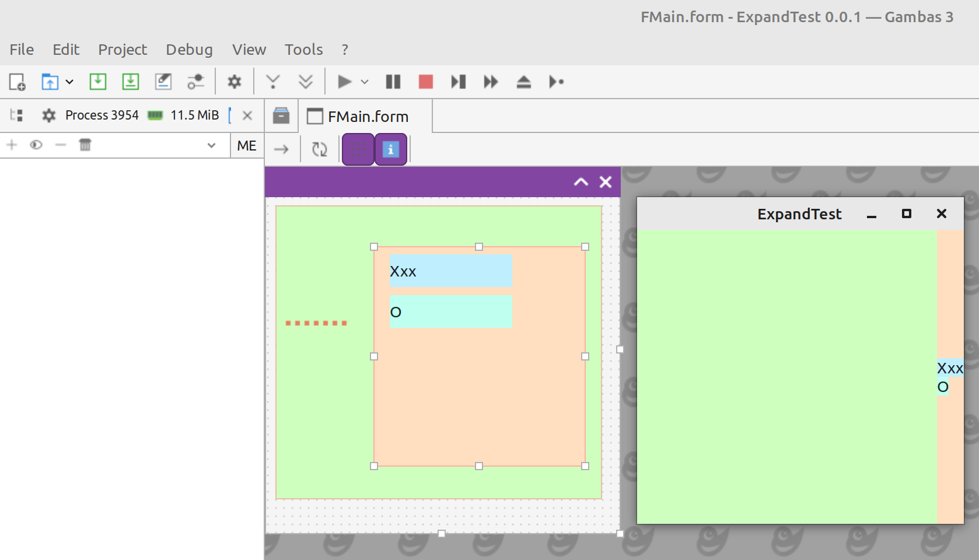This screenshot has height=560, width=979.
Task: Open the dropdown beside the open project icon
Action: (69, 82)
